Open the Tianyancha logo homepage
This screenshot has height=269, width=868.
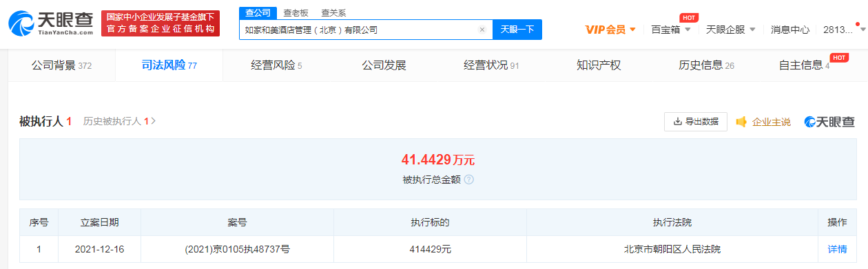tap(51, 24)
